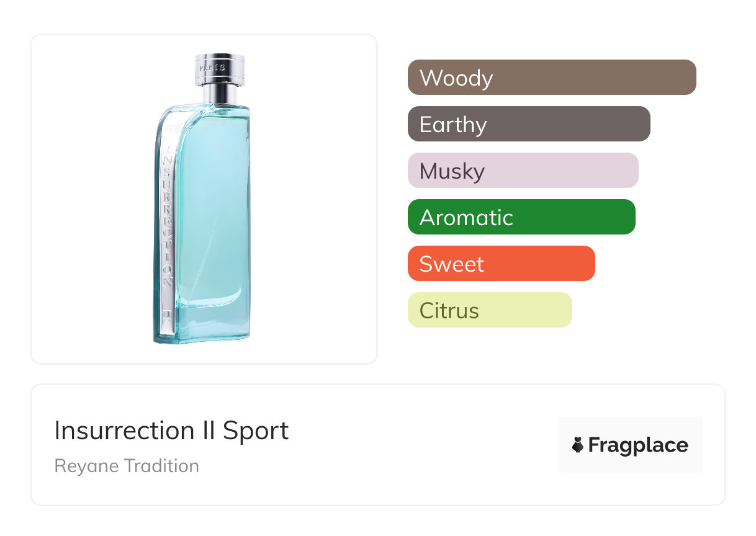
Task: Open the Insurrection II Sport title
Action: point(171,431)
